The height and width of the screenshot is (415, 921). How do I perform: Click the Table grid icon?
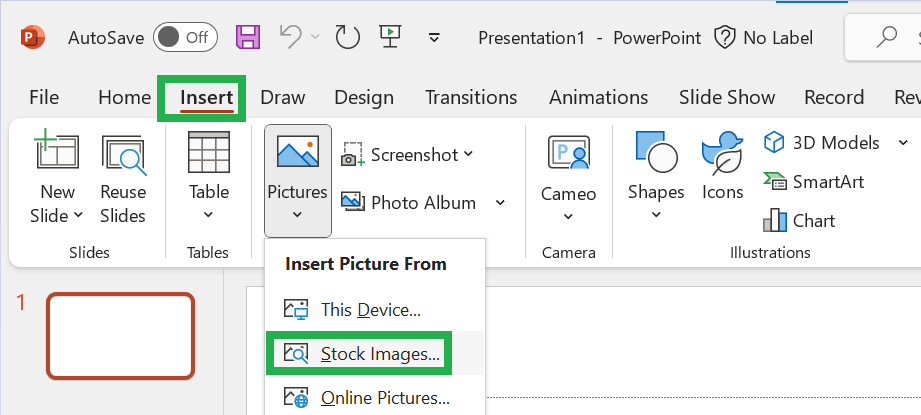[209, 151]
